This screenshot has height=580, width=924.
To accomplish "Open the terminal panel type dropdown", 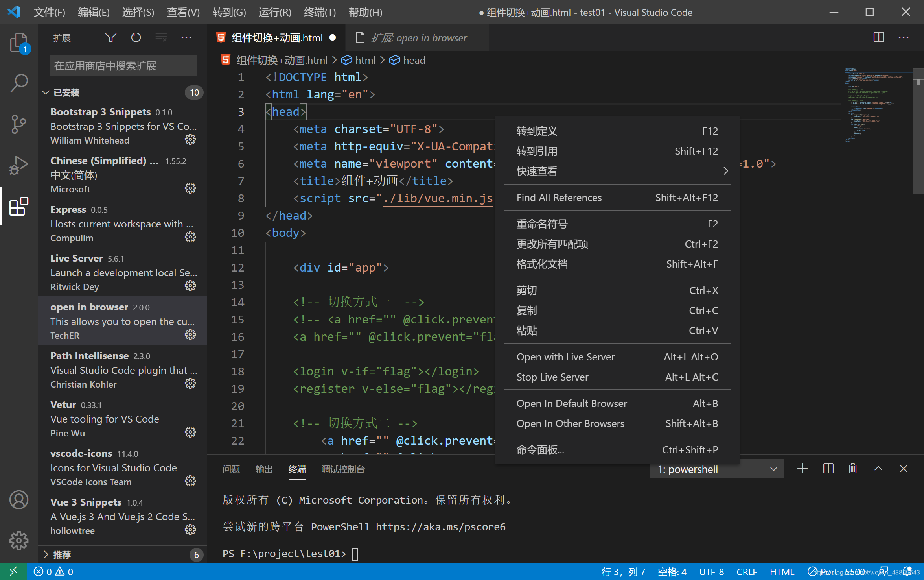I will [x=717, y=468].
